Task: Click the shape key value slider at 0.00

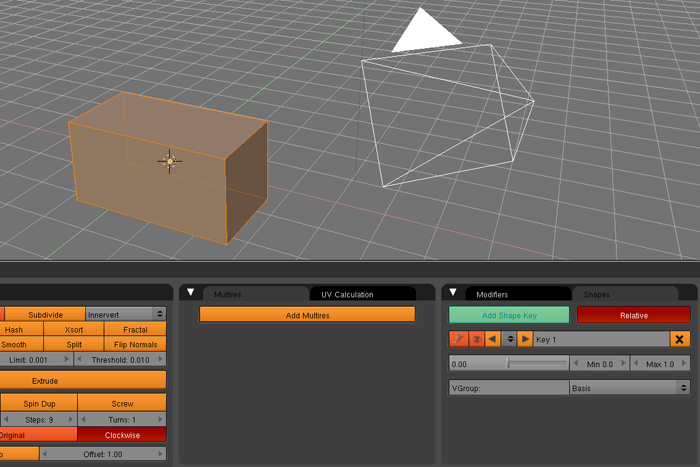Action: [509, 364]
